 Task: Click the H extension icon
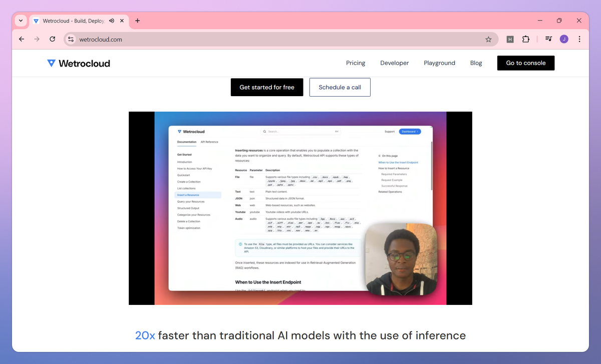(x=509, y=39)
